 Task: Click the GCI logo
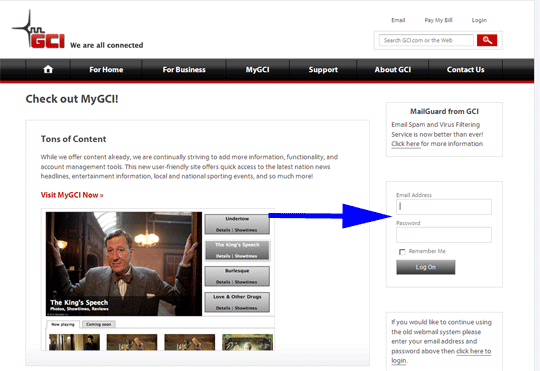(x=38, y=30)
